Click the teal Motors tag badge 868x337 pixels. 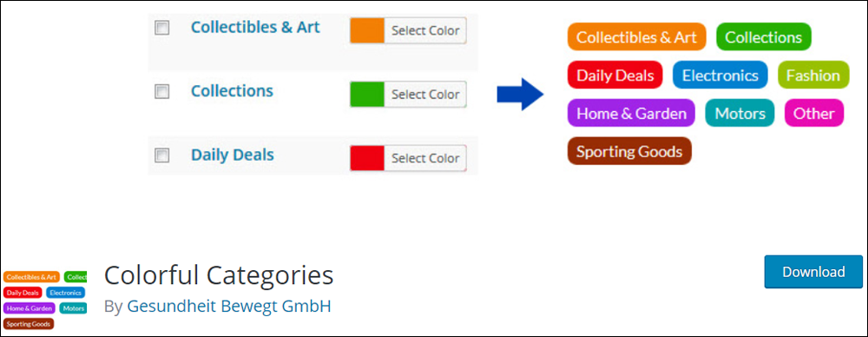[x=740, y=114]
